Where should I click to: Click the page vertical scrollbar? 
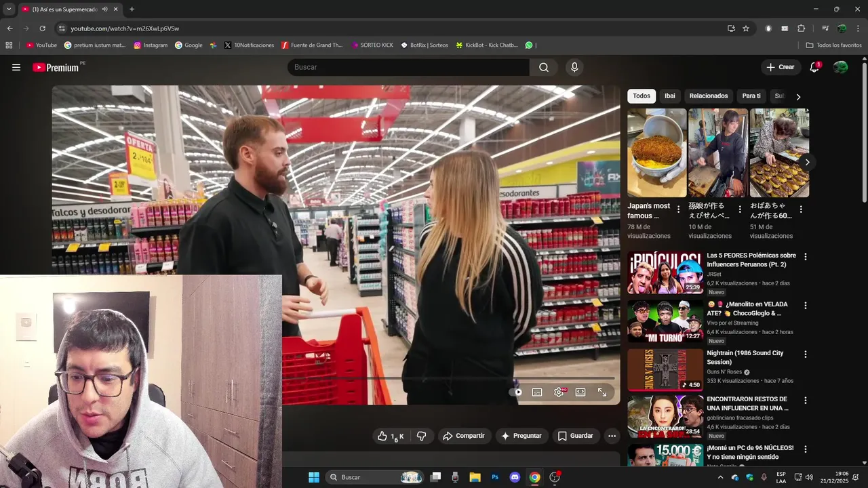pyautogui.click(x=865, y=132)
